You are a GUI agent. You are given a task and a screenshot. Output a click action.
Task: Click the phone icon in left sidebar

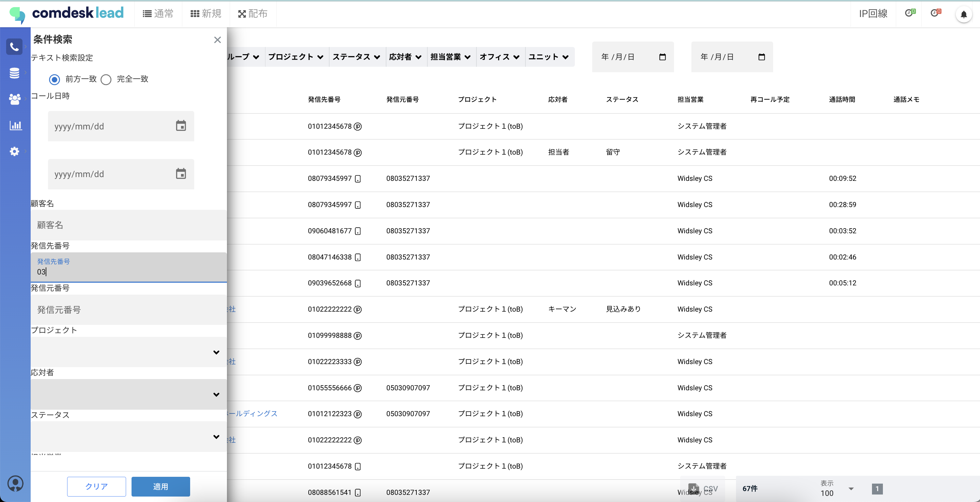point(14,47)
